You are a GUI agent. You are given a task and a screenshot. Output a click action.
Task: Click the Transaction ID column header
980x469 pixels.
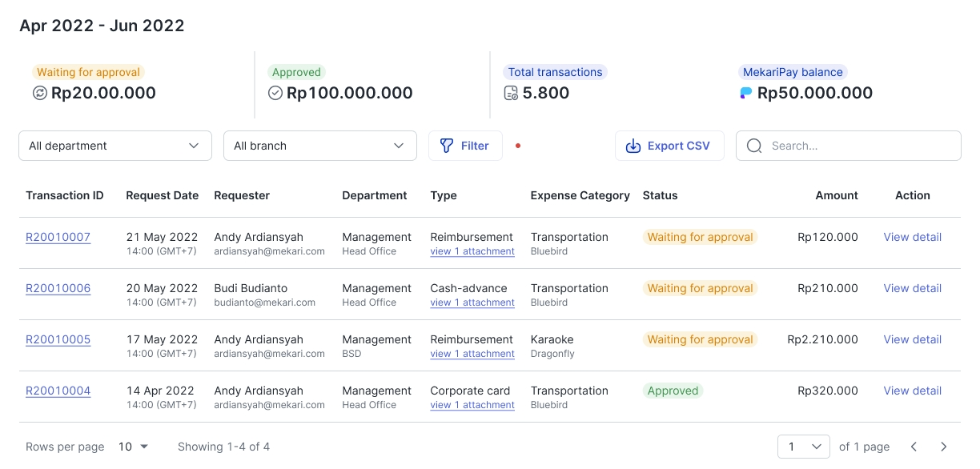65,195
